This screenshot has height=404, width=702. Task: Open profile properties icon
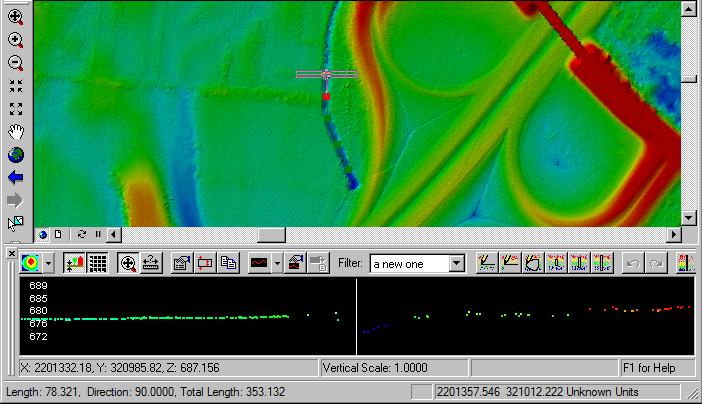182,263
